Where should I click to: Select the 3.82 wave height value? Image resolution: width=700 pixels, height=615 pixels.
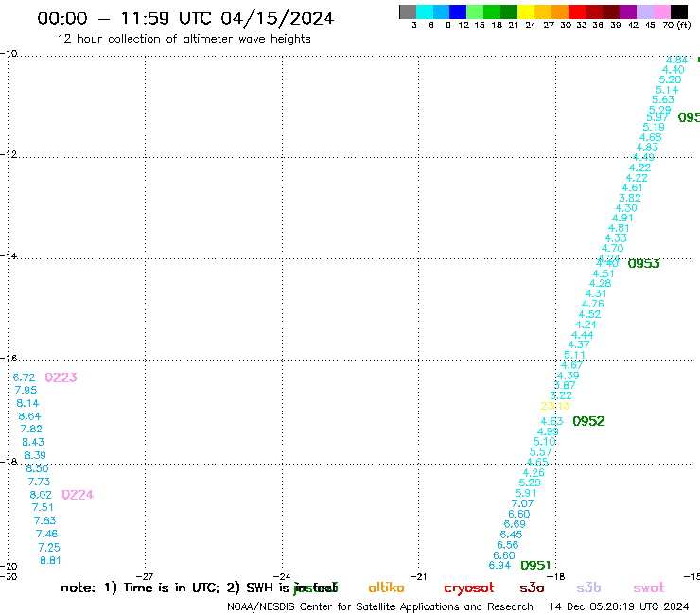630,198
